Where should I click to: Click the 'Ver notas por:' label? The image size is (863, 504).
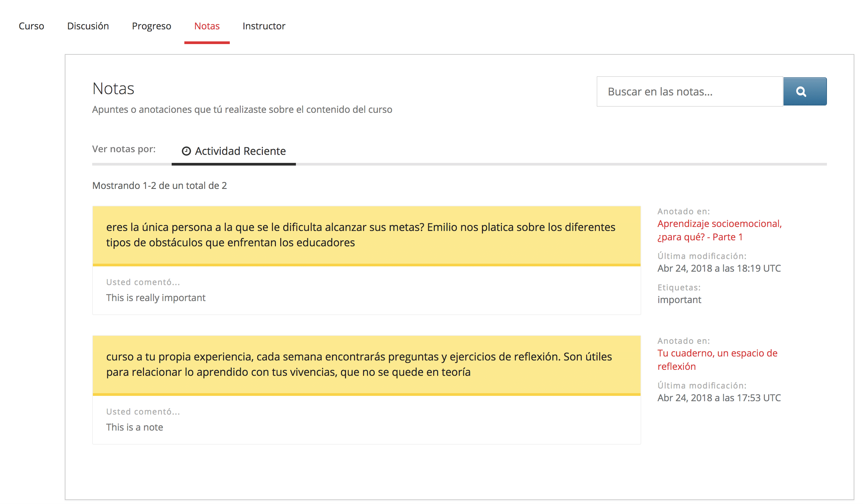(124, 149)
